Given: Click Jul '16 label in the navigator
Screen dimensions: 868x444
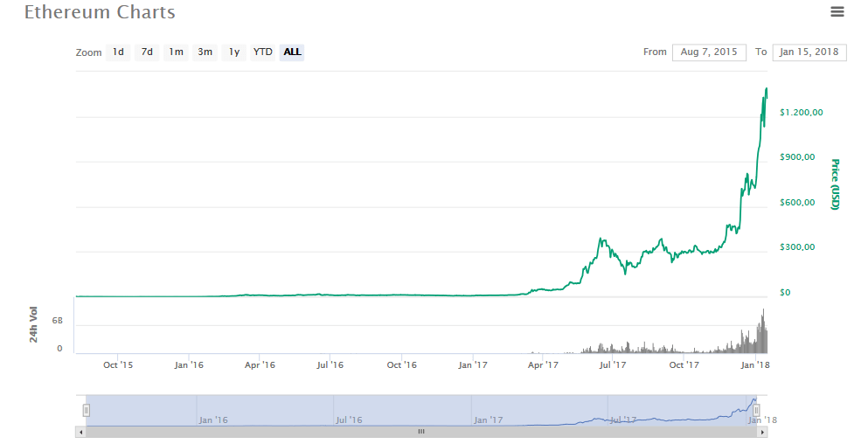Looking at the screenshot, I should [x=350, y=420].
